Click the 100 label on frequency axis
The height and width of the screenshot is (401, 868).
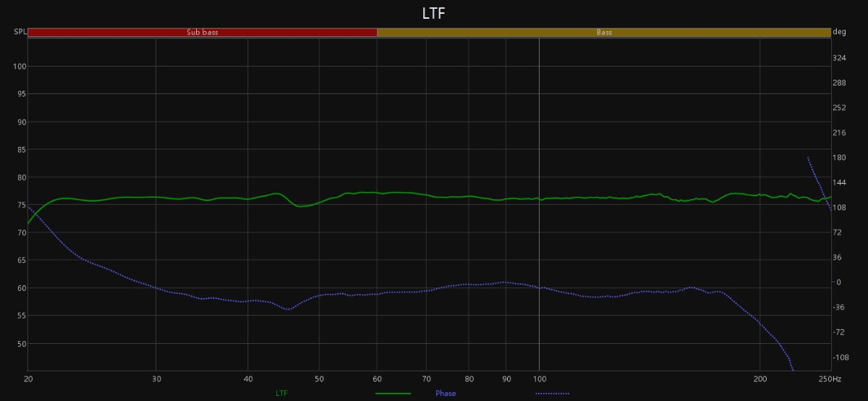click(x=539, y=379)
